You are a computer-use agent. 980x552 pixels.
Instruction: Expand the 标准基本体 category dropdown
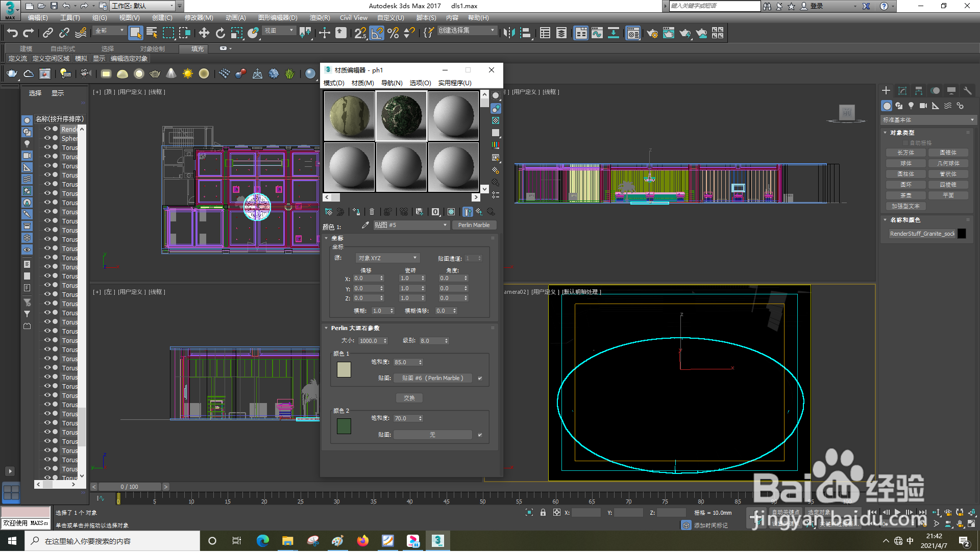click(x=928, y=120)
